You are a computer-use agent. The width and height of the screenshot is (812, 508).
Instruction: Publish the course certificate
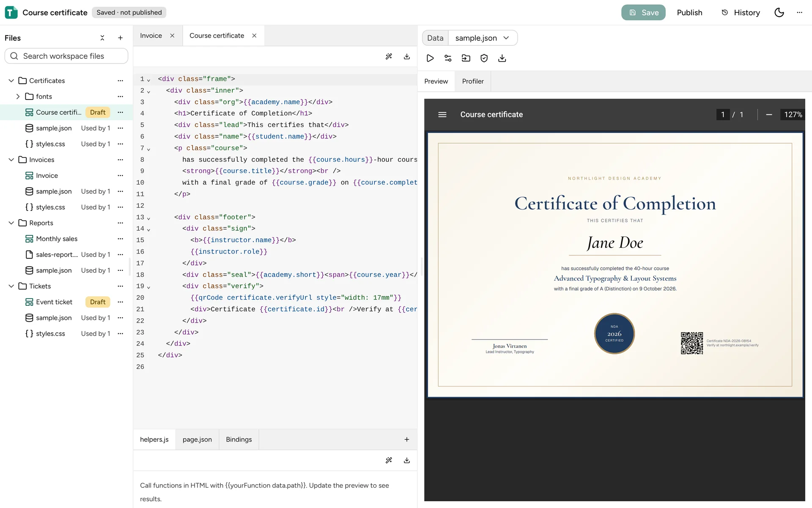point(689,13)
